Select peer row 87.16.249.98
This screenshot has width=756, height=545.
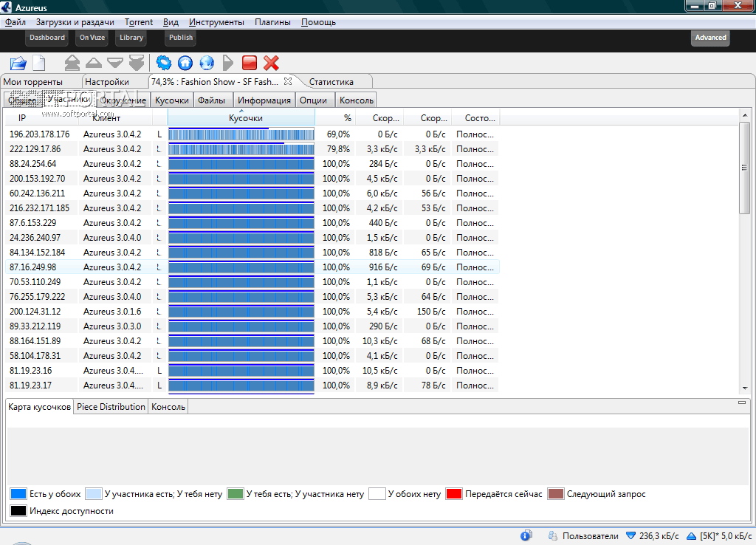252,267
